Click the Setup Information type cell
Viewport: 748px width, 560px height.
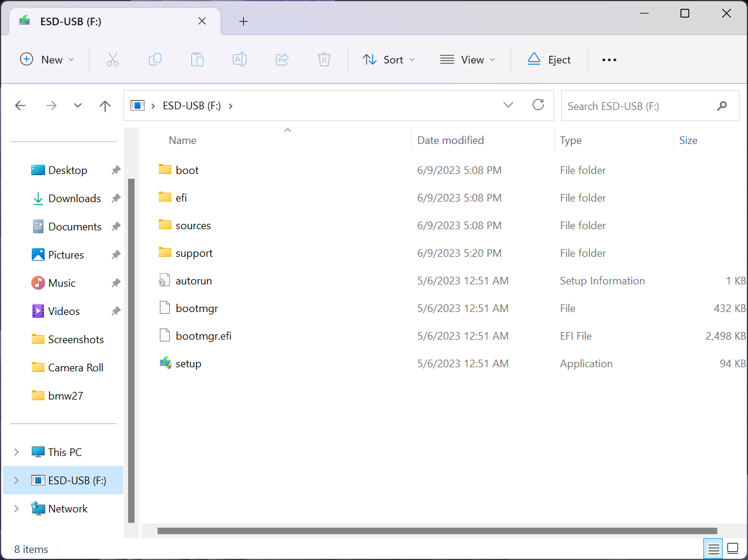tap(602, 281)
